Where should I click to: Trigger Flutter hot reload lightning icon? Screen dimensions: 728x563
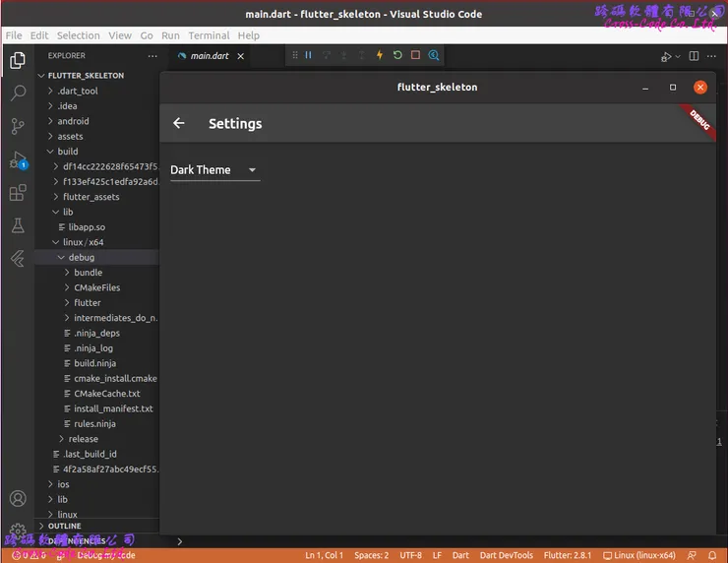380,55
